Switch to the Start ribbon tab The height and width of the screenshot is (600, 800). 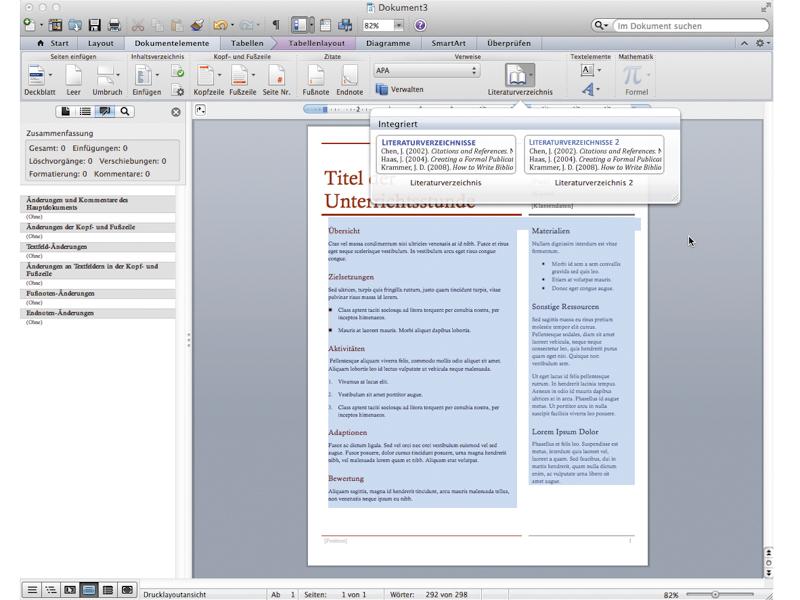point(54,43)
